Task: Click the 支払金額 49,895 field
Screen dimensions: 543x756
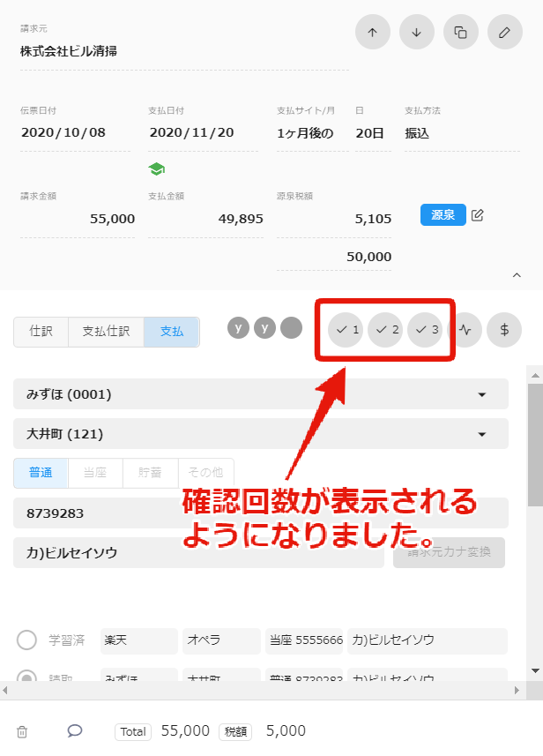Action: pyautogui.click(x=205, y=219)
